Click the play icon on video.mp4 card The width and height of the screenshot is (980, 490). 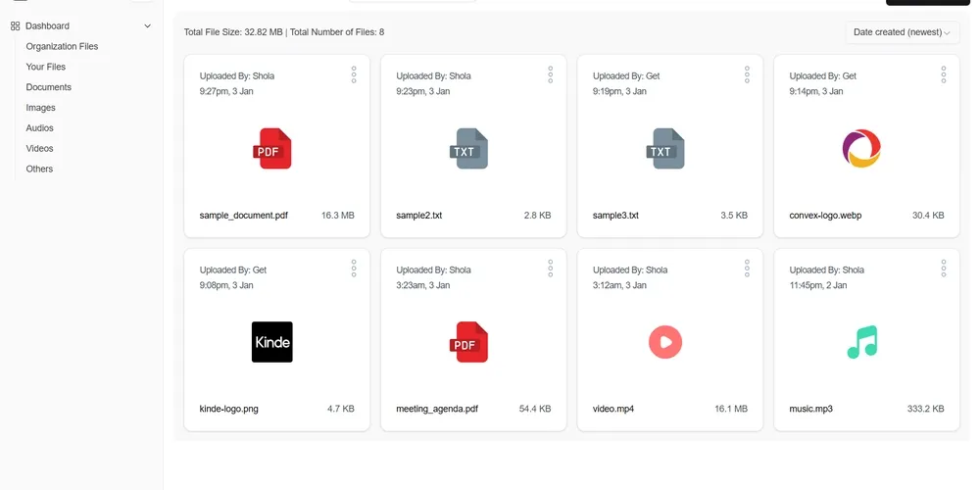point(664,342)
